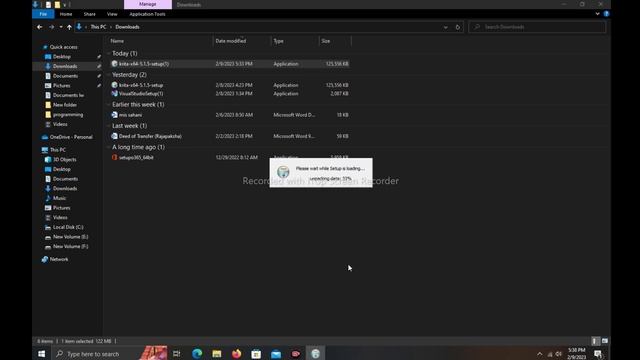Open Music under This PC
Image resolution: width=640 pixels, height=360 pixels.
pos(59,198)
